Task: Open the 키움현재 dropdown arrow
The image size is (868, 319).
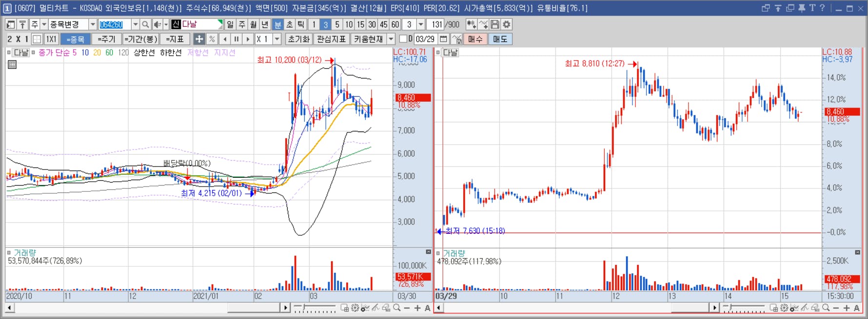Action: coord(391,39)
